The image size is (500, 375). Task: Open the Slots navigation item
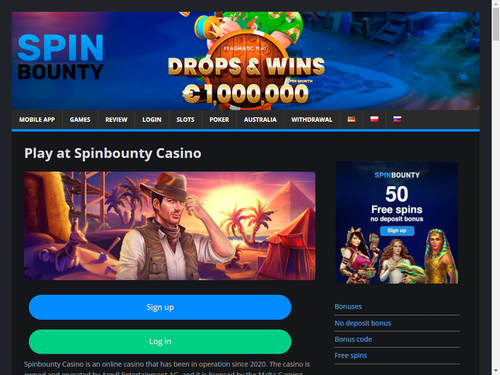tap(185, 120)
